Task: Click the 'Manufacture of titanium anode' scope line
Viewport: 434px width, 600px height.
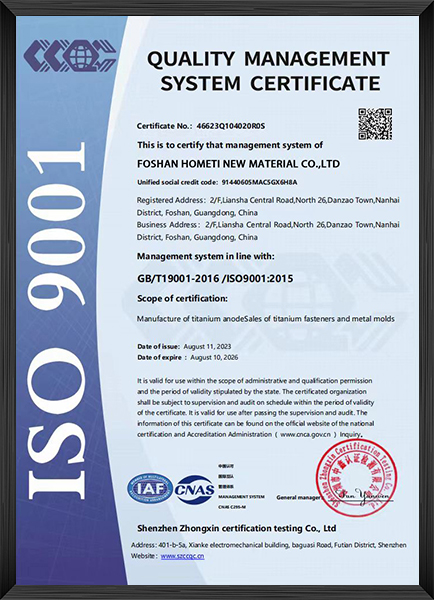Action: [266, 319]
